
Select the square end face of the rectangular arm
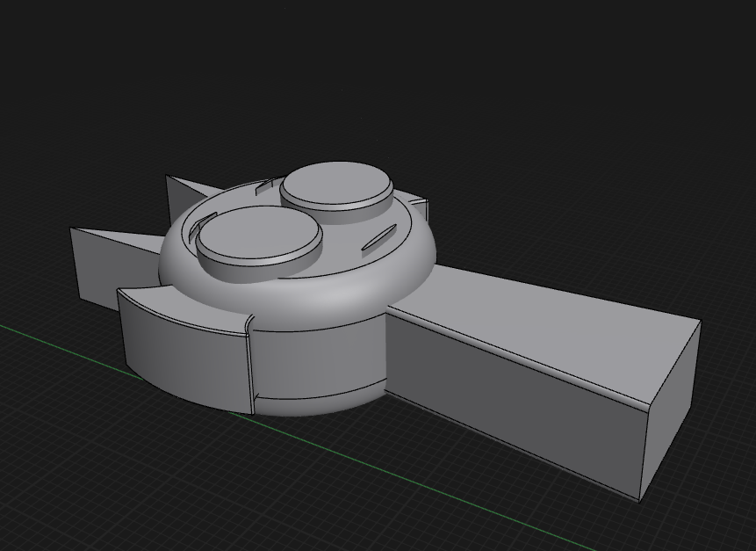coord(672,410)
